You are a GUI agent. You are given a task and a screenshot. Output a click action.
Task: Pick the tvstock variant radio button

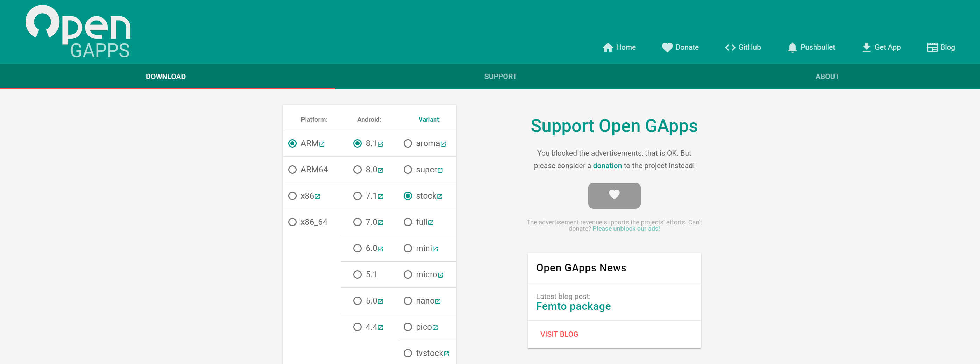[408, 354]
